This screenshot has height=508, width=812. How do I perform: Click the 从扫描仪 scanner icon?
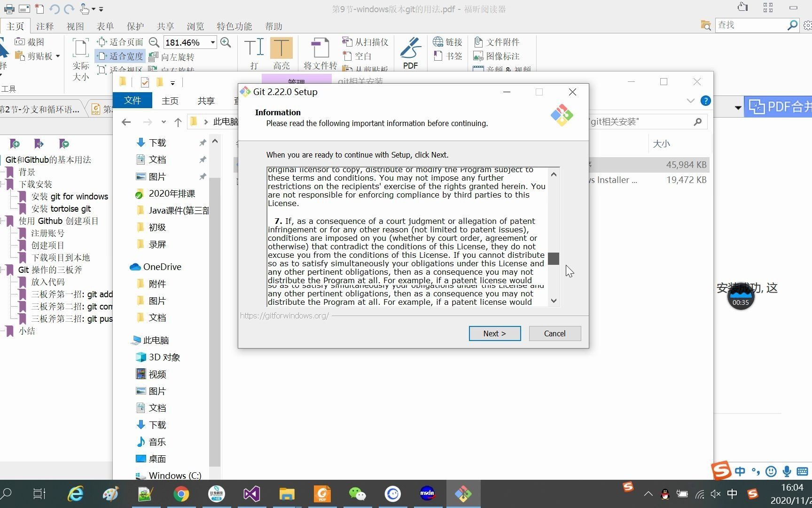(365, 42)
